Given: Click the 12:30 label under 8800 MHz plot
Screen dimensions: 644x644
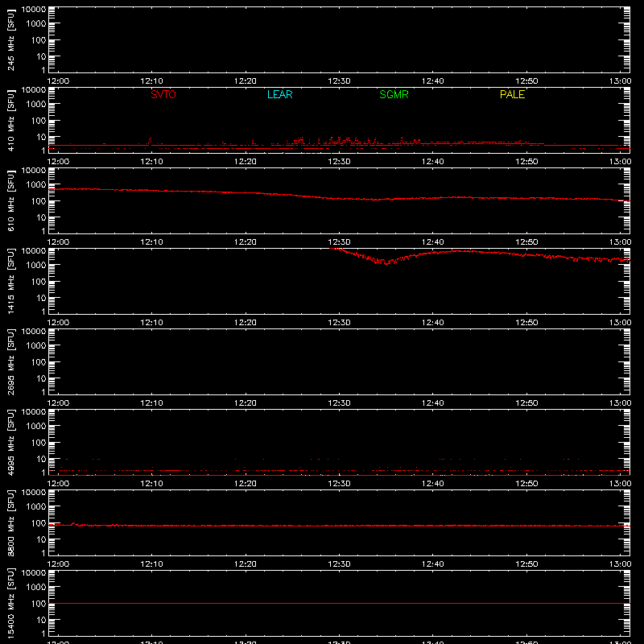Looking at the screenshot, I should click(339, 564).
